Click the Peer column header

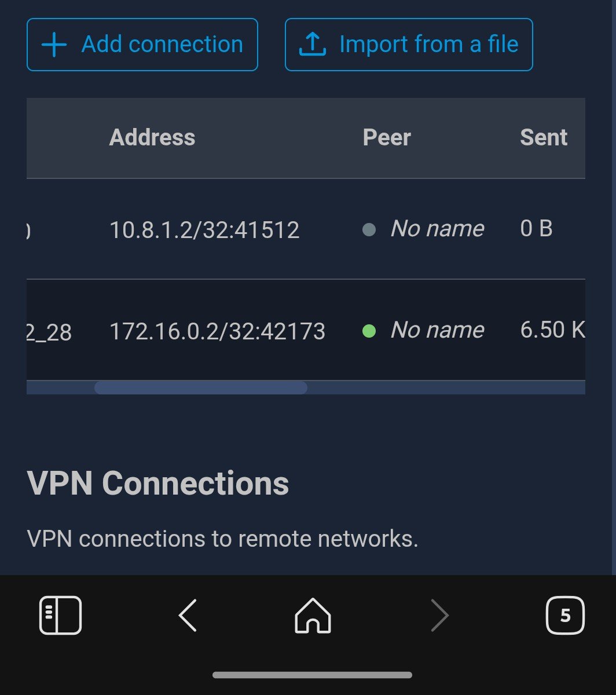(x=387, y=138)
